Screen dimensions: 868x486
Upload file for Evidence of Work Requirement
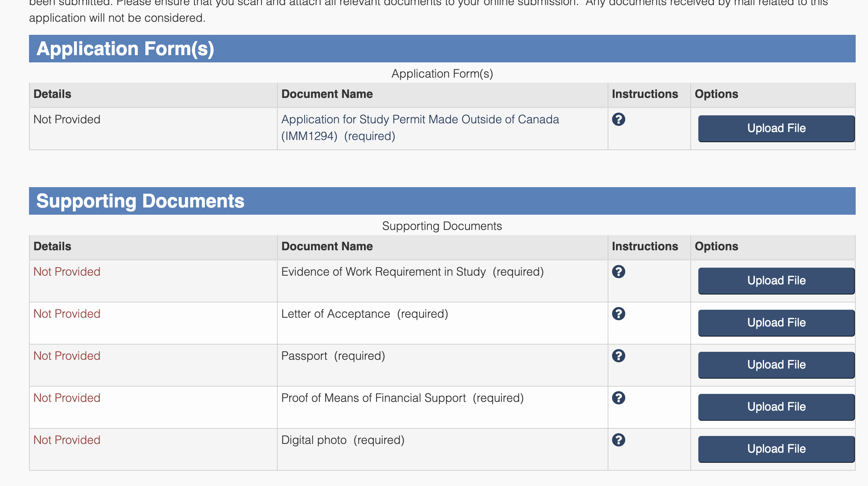click(x=776, y=281)
